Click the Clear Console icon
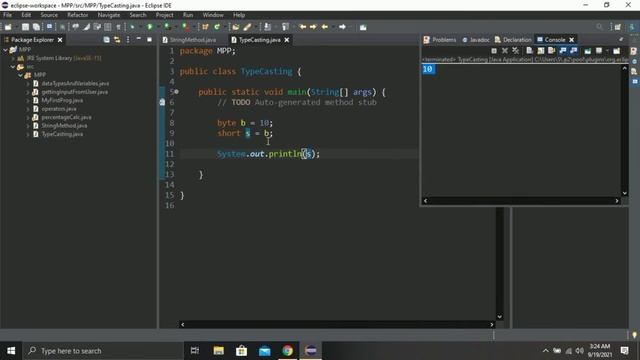 pos(529,51)
